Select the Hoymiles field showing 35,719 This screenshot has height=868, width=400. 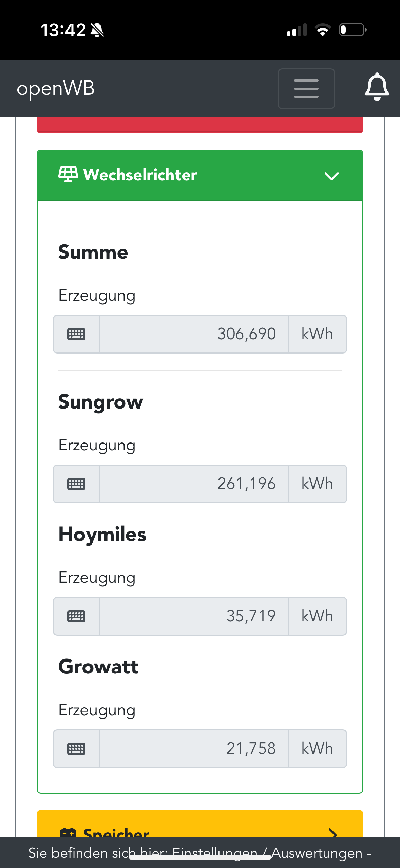pos(194,616)
